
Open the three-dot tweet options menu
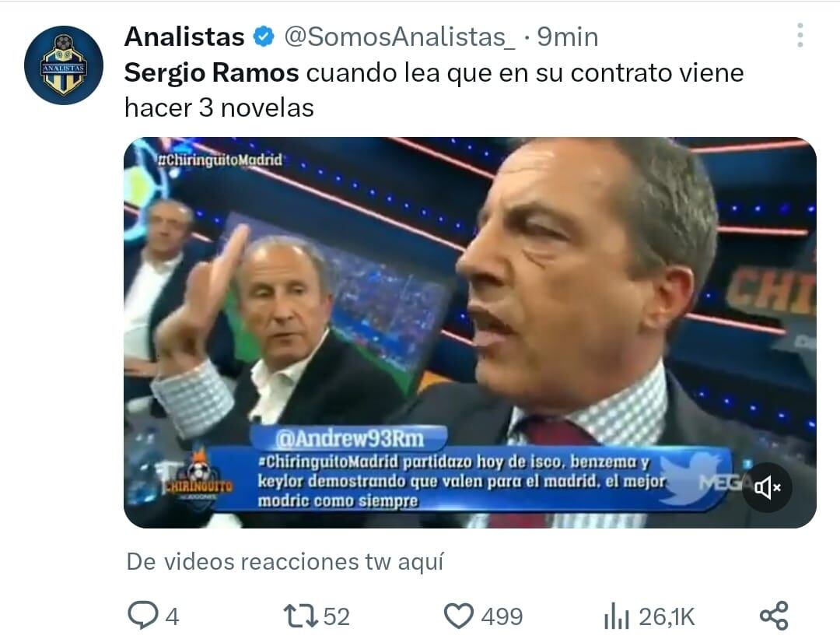point(800,35)
